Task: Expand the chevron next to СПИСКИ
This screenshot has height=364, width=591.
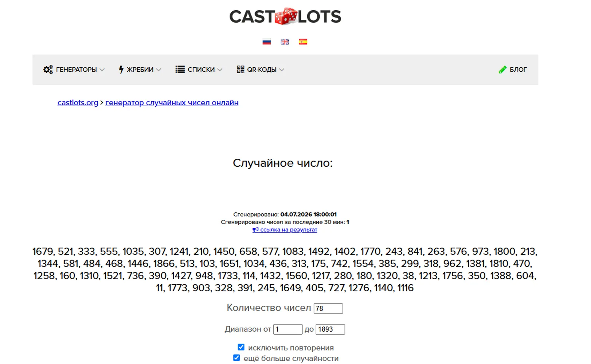Action: click(220, 70)
